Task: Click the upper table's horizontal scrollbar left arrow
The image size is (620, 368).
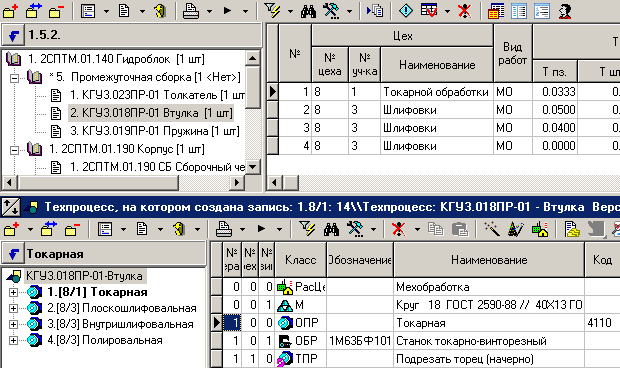Action: [x=274, y=183]
